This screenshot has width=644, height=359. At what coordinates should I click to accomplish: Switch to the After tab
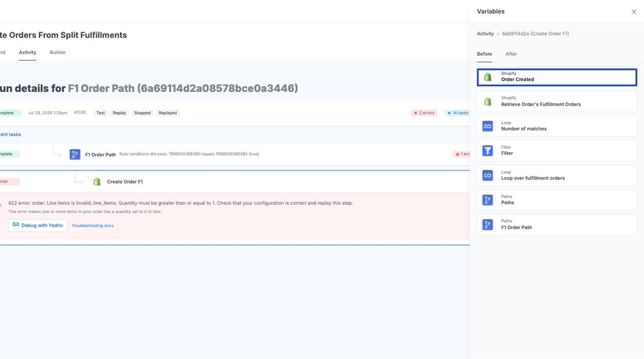pyautogui.click(x=511, y=54)
